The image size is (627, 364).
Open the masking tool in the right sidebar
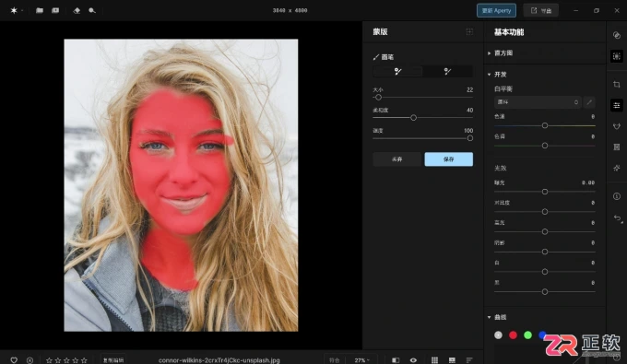click(617, 56)
